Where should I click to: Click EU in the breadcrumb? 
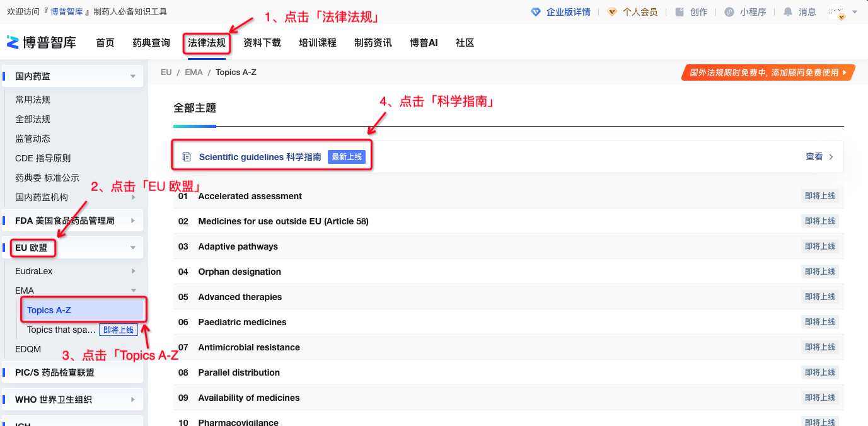click(x=166, y=72)
